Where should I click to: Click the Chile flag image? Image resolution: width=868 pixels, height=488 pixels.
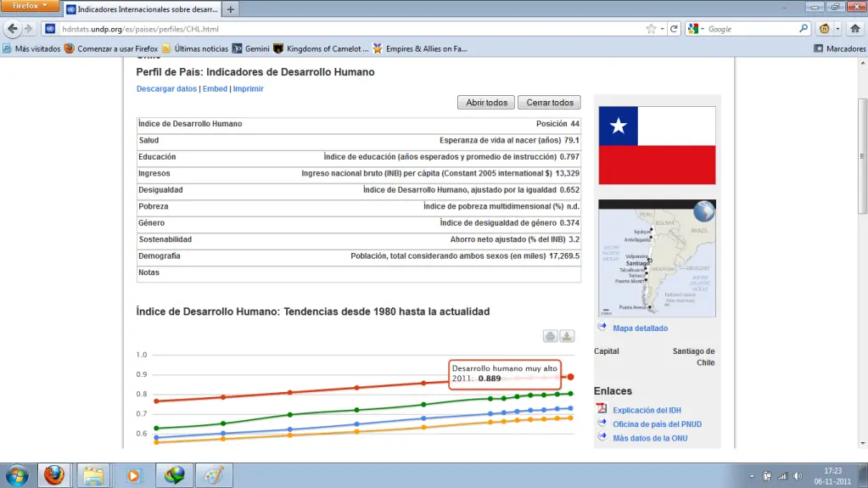(657, 145)
